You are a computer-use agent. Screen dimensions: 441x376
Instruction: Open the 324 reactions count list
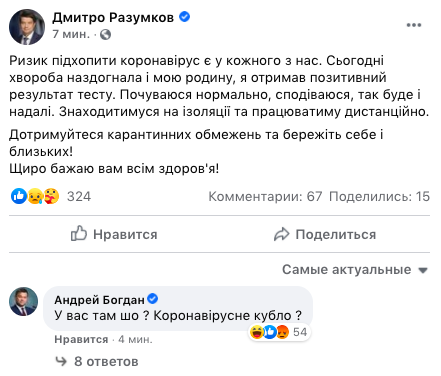click(x=79, y=196)
